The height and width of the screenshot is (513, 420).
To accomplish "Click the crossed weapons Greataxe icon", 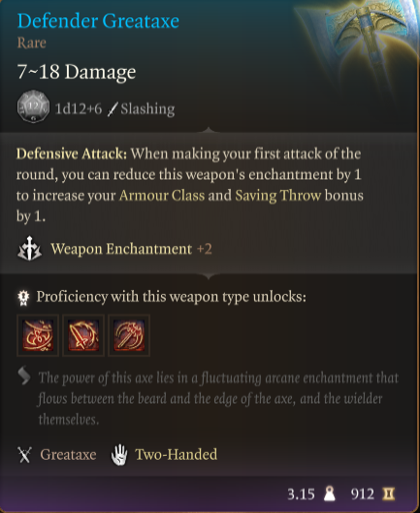I will point(24,455).
